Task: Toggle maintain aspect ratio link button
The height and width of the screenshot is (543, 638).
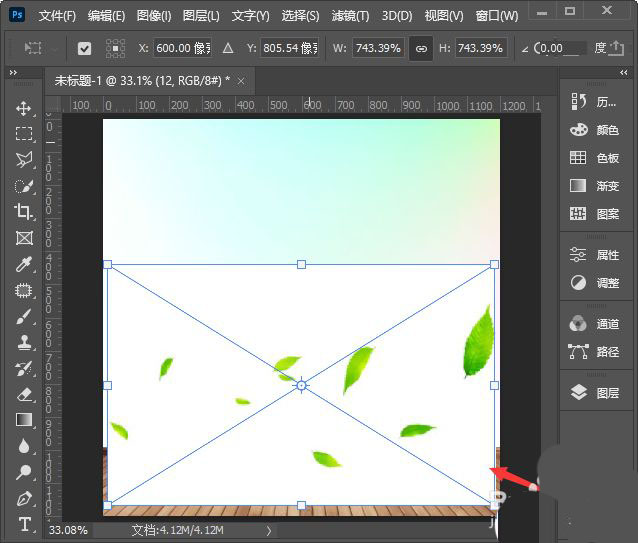Action: pos(421,49)
